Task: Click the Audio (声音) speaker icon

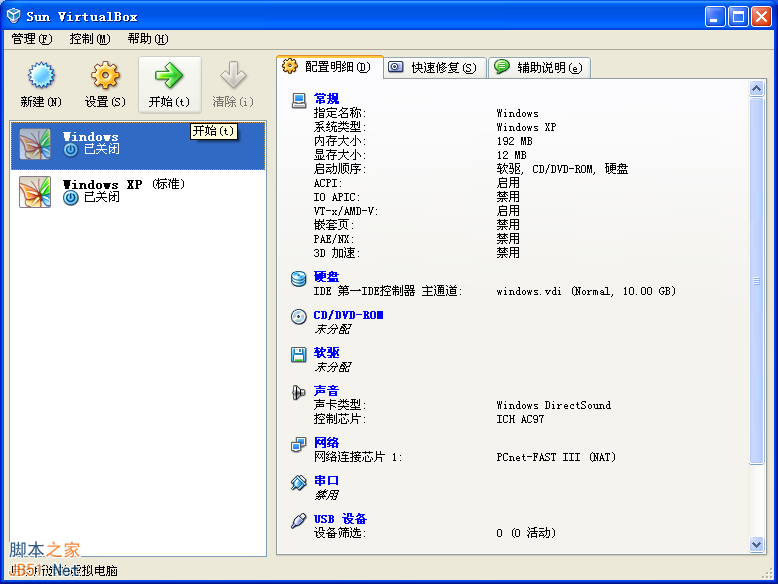Action: (x=299, y=392)
